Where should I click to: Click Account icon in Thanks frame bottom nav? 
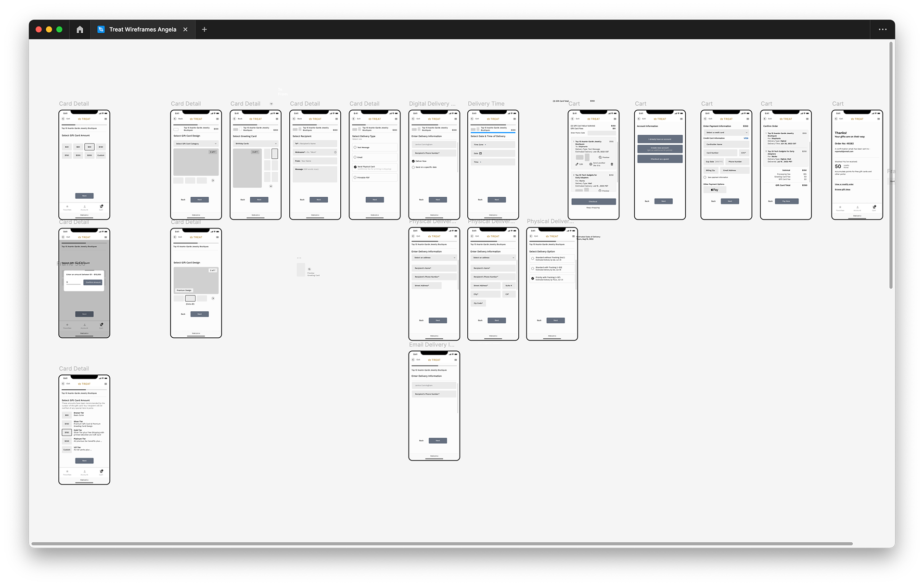click(857, 207)
